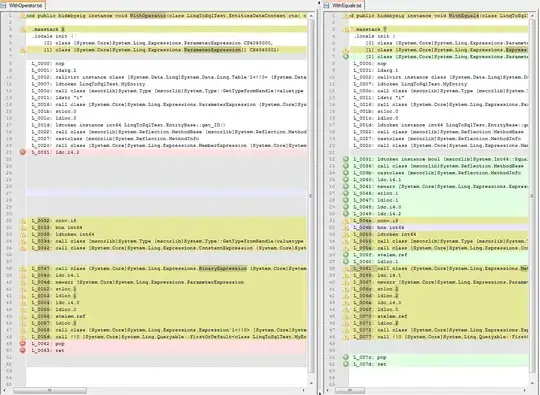The width and height of the screenshot is (540, 395).
Task: Click warning marker beside left BinaryExpression call line
Action: click(23, 268)
